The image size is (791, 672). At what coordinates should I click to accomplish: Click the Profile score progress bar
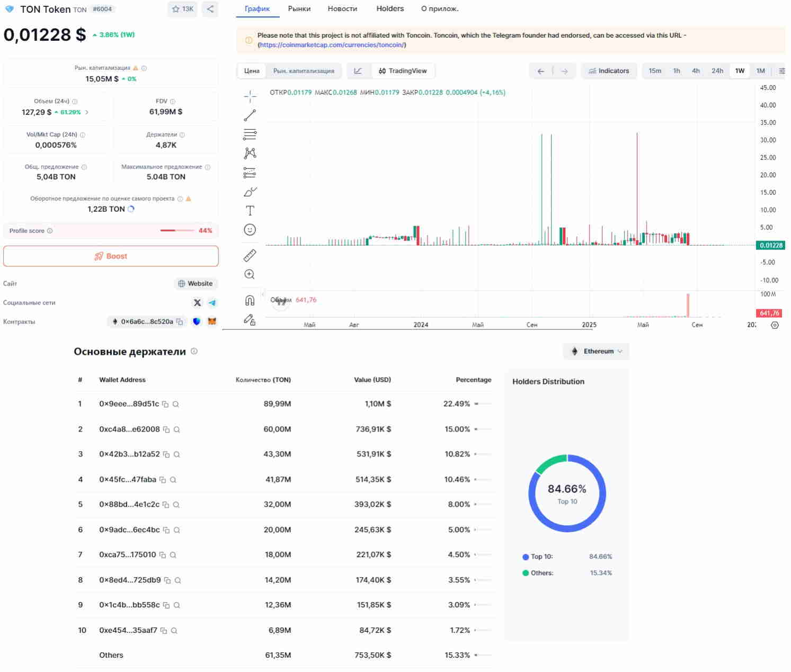click(177, 230)
